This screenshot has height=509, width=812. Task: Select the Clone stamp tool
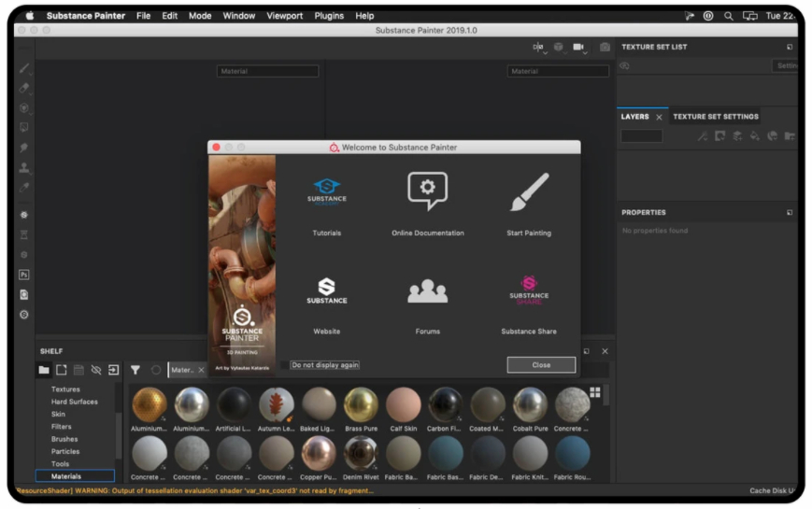coord(24,167)
